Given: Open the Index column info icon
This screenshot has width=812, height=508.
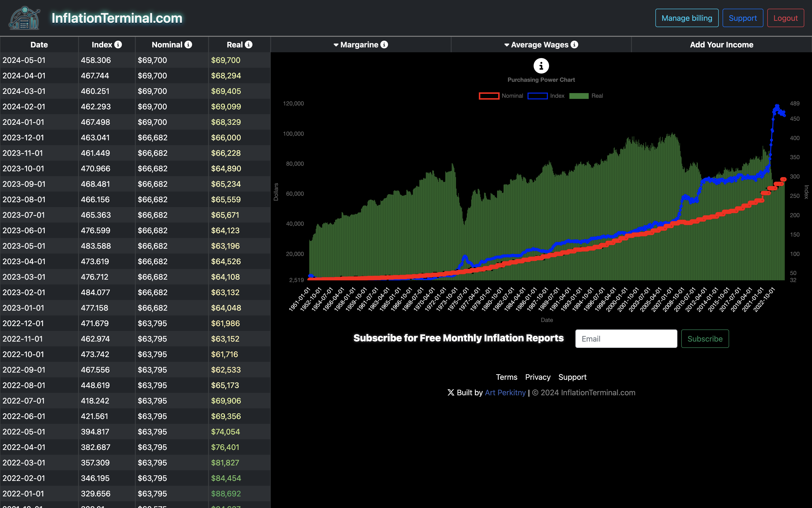Looking at the screenshot, I should pos(118,45).
